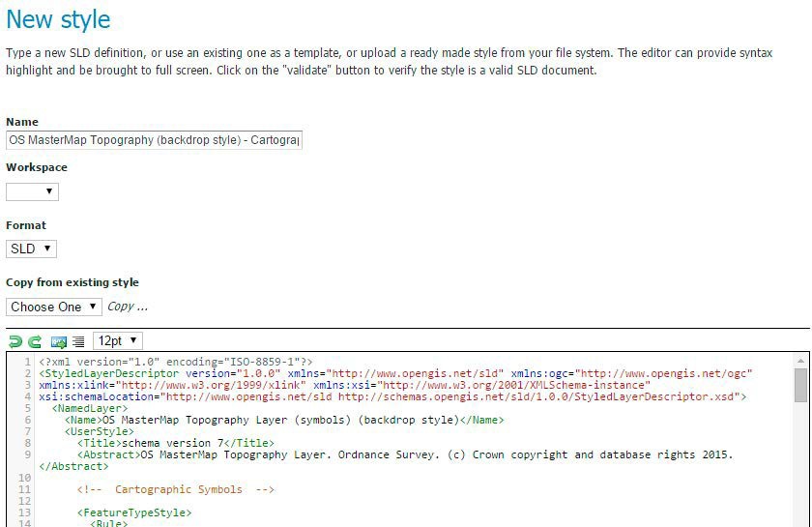Open the go to line tool
This screenshot has width=812, height=527.
point(59,342)
